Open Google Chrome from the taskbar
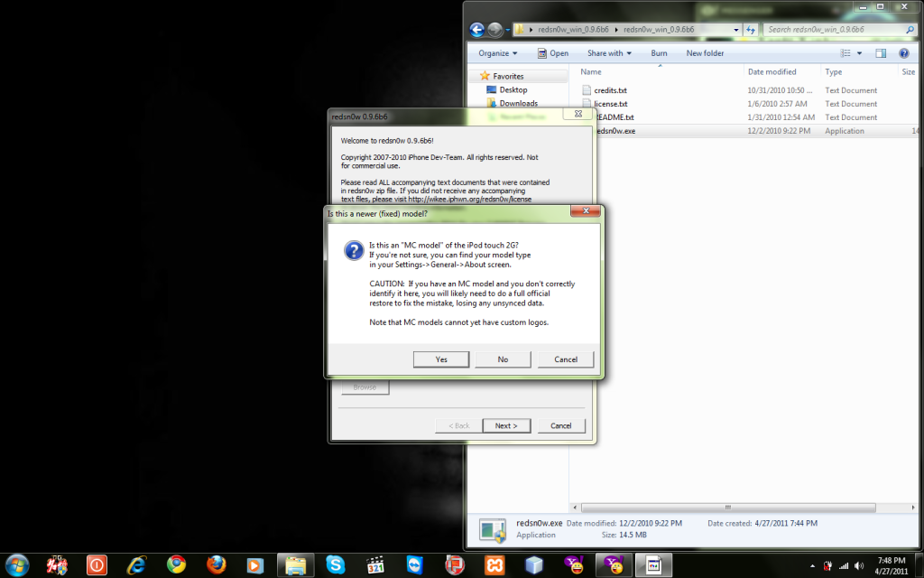The width and height of the screenshot is (924, 578). (x=176, y=564)
